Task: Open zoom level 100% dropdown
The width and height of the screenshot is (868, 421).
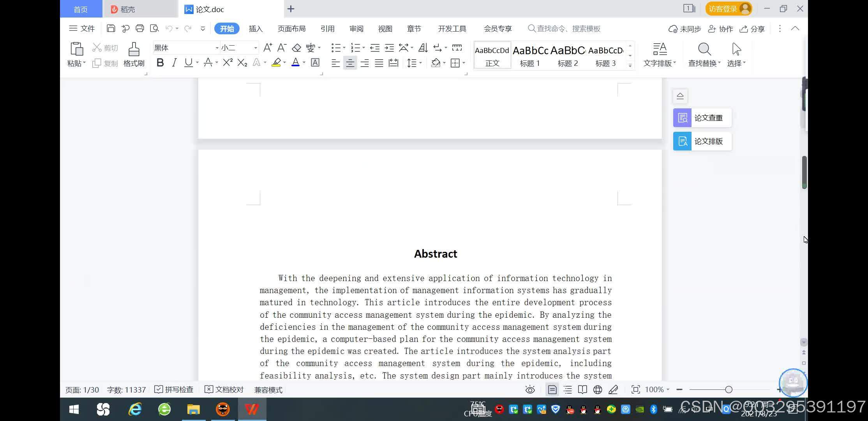Action: point(657,389)
